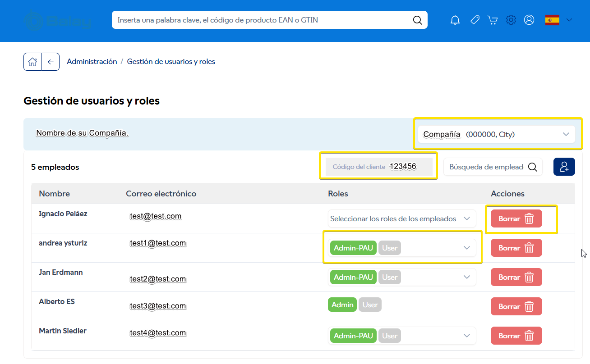Click the add employee icon button

564,167
